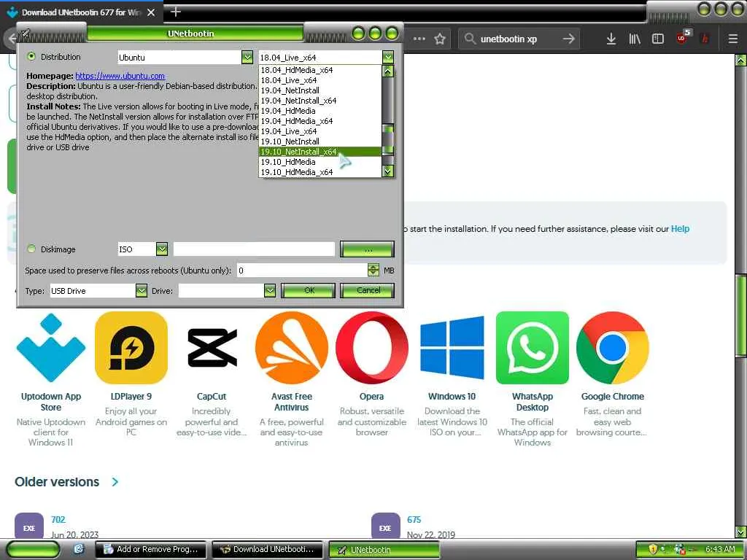The width and height of the screenshot is (747, 560).
Task: Open the USB Drive type dropdown
Action: pyautogui.click(x=141, y=290)
